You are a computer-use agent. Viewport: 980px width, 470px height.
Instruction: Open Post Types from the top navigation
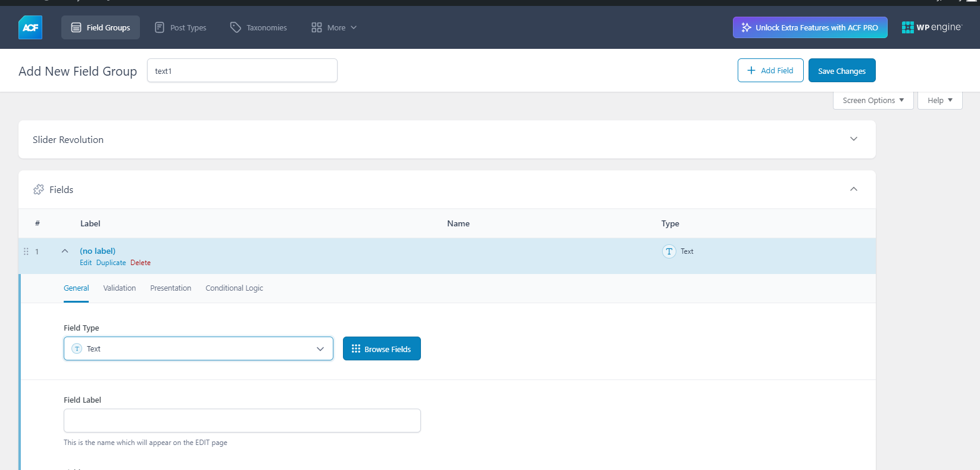(x=180, y=27)
